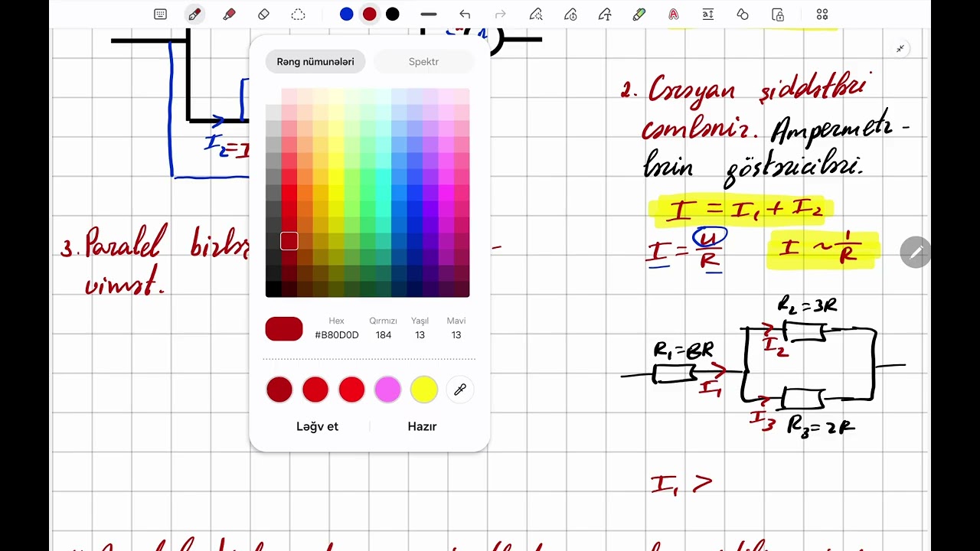Select the keyboard input tool
This screenshot has width=980, height=551.
(x=160, y=15)
